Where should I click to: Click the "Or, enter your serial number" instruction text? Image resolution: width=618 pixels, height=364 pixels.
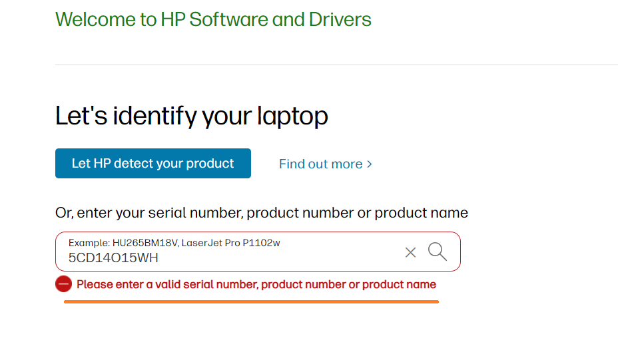(262, 213)
